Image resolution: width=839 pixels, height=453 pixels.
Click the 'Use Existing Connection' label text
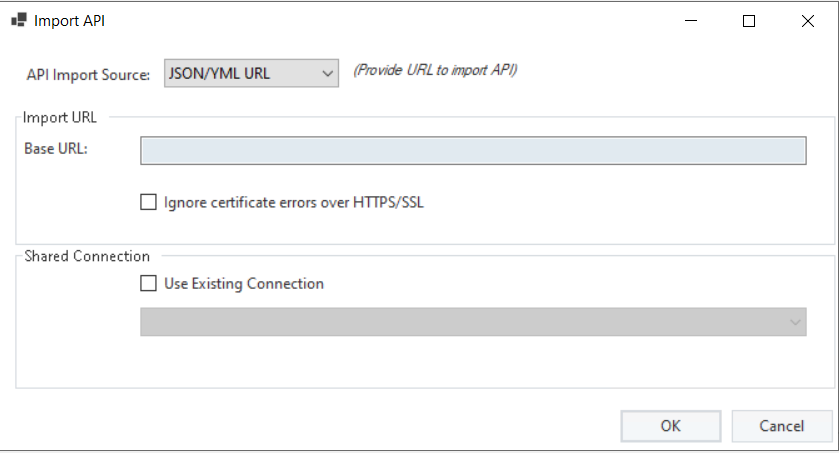[x=244, y=283]
